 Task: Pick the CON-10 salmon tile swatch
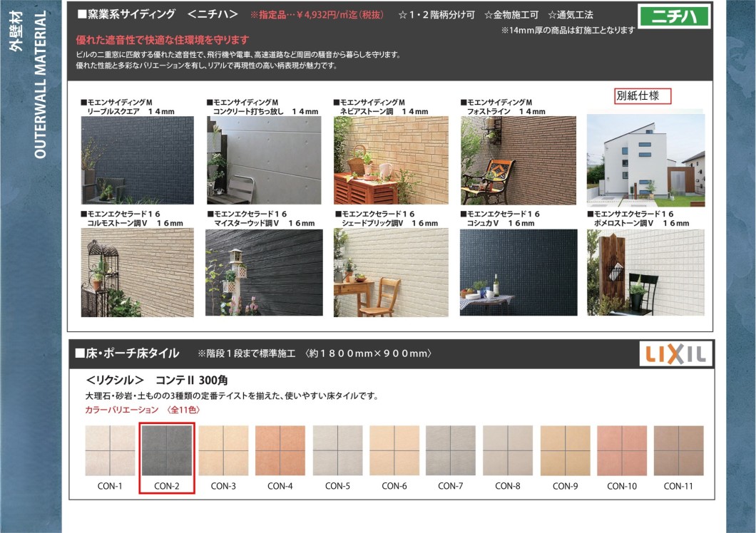622,450
